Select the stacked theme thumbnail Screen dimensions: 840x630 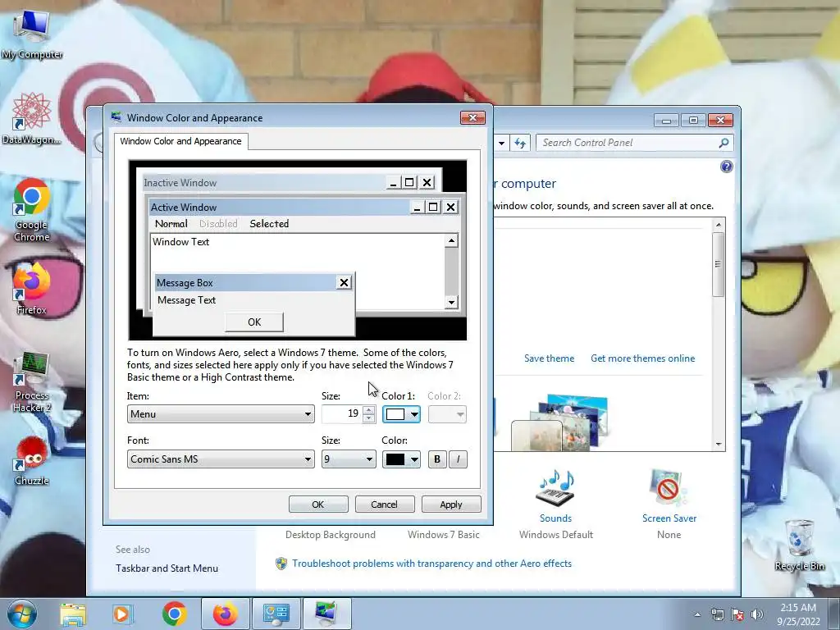(x=559, y=423)
